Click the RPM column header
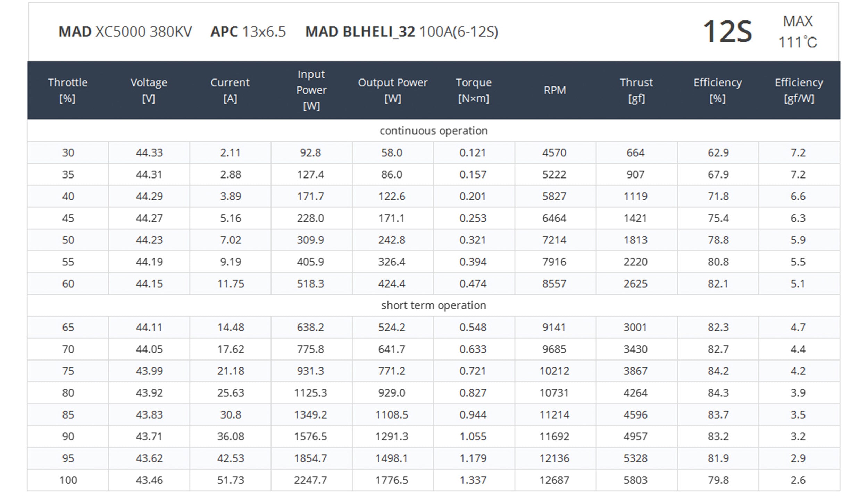The width and height of the screenshot is (868, 496). tap(555, 90)
